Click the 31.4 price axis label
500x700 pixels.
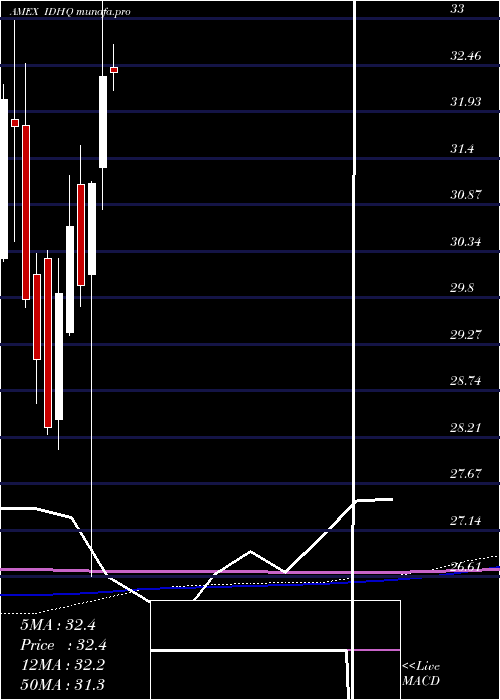click(x=462, y=149)
